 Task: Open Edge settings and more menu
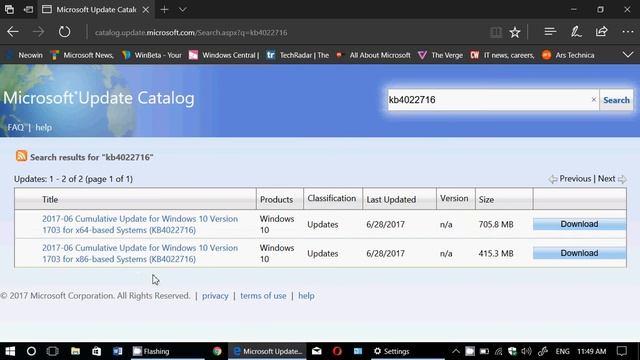point(628,32)
